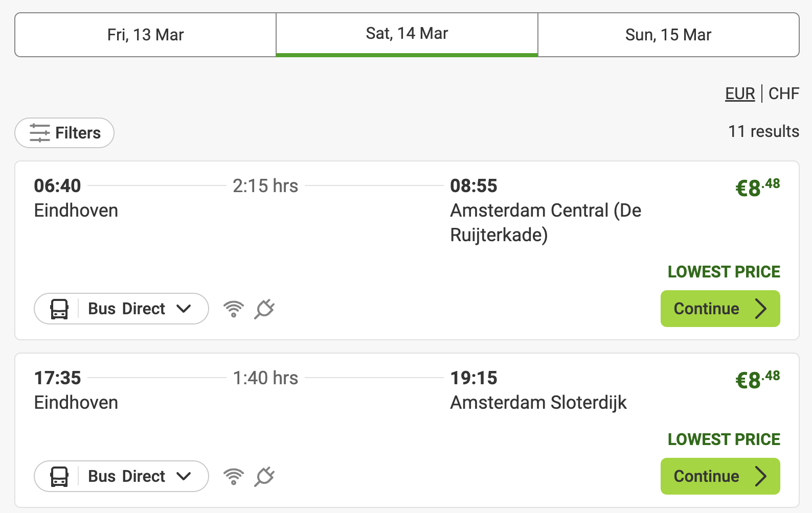
Task: Select the Sat, 14 Mar date tab
Action: tap(407, 34)
